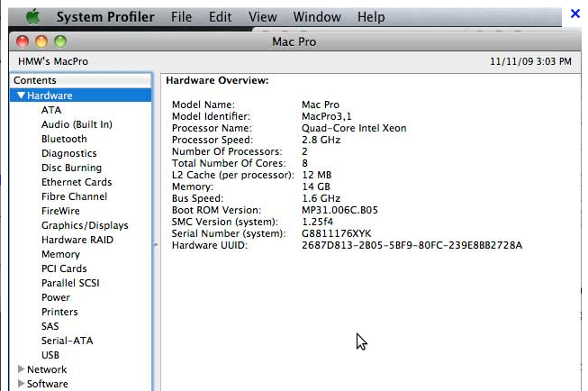Click the sidebar split divider handle

pyautogui.click(x=156, y=245)
